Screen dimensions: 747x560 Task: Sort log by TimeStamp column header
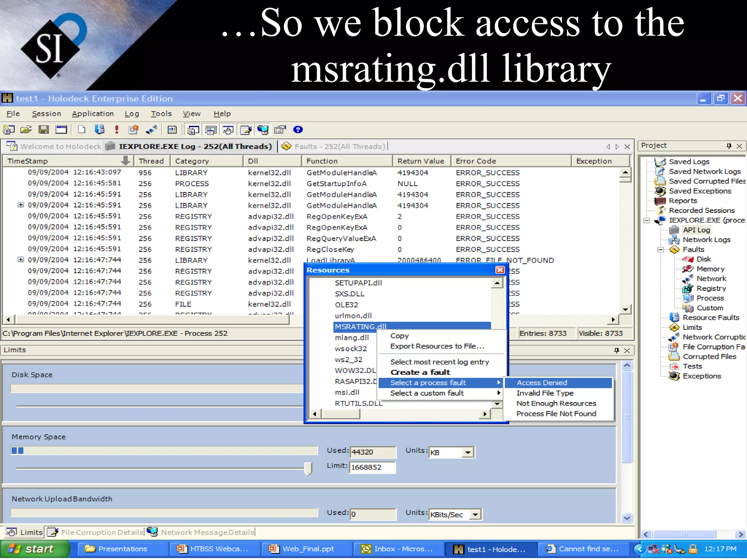click(68, 161)
